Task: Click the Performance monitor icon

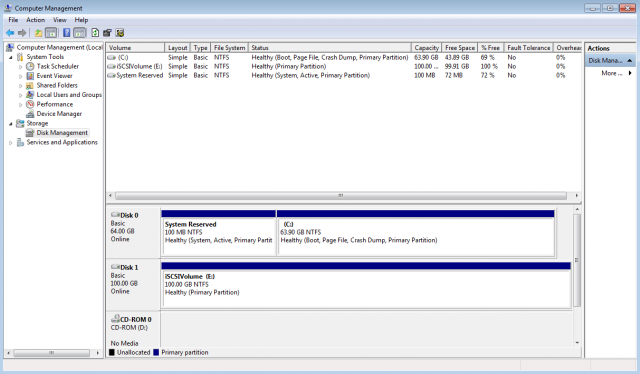Action: (x=30, y=104)
